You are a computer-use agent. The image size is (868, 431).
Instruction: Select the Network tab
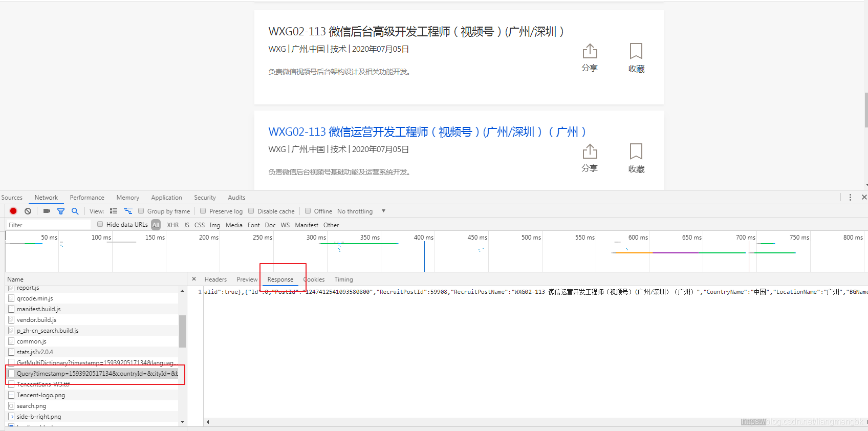tap(46, 198)
